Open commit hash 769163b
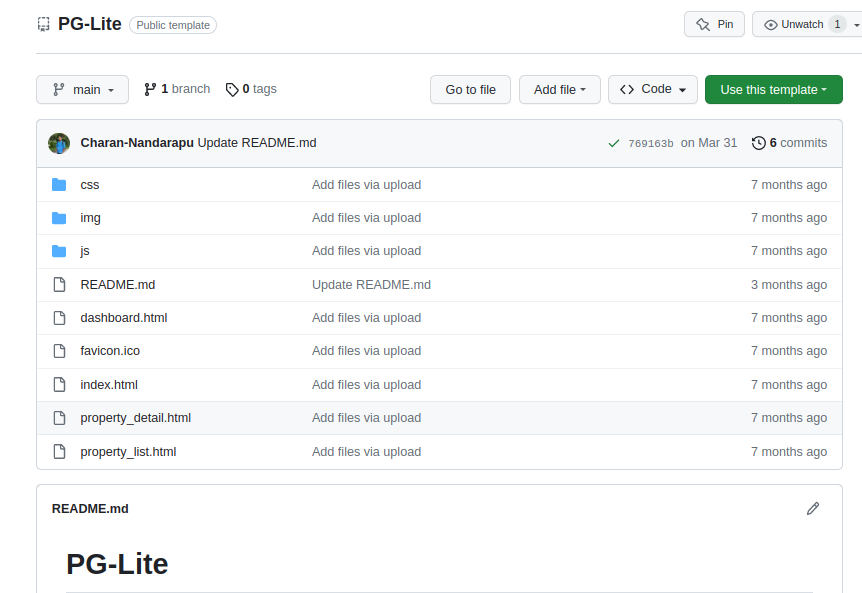The height and width of the screenshot is (593, 862). 650,143
